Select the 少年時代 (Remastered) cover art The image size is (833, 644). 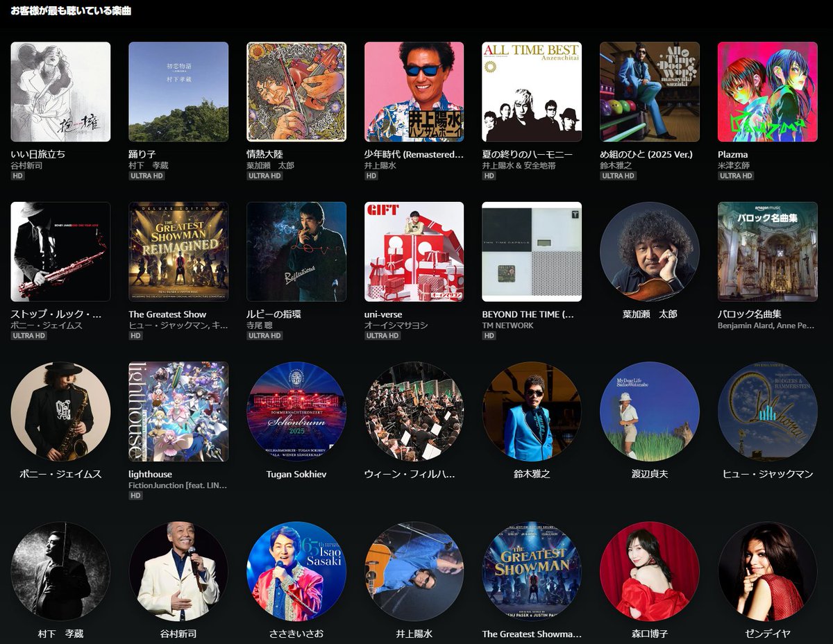click(x=414, y=92)
